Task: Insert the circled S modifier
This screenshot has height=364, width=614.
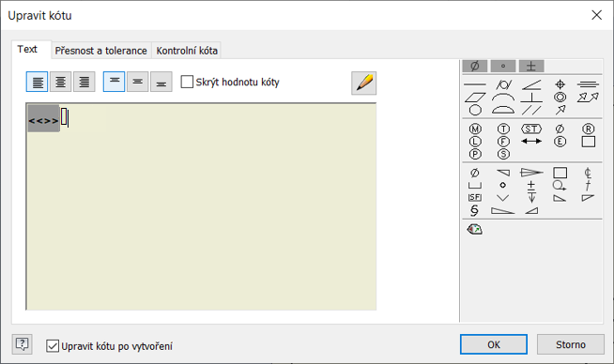Action: click(x=503, y=154)
